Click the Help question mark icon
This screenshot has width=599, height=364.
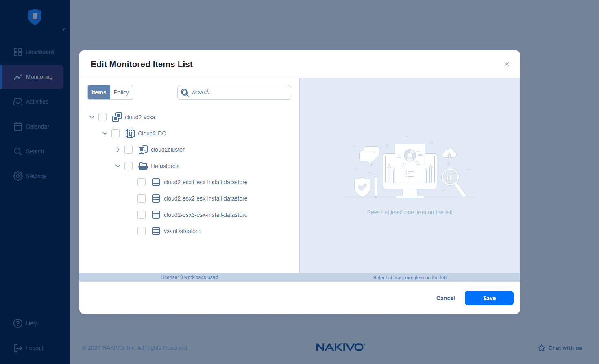(x=18, y=323)
